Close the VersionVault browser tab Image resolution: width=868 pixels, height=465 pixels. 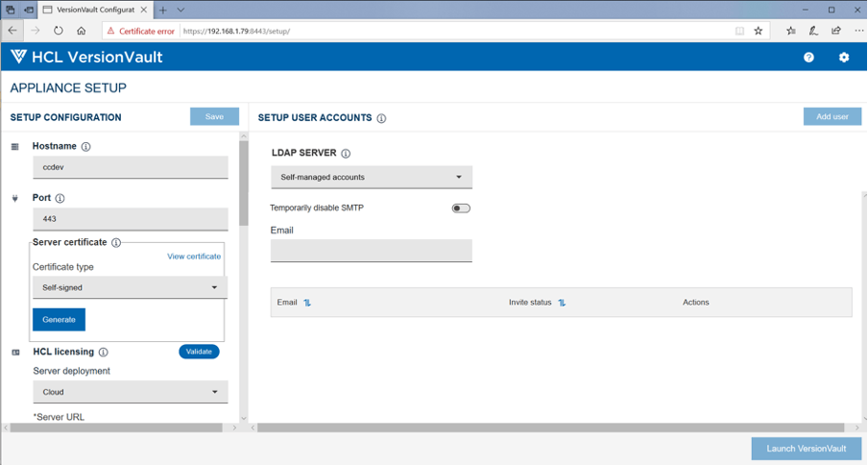tap(144, 10)
